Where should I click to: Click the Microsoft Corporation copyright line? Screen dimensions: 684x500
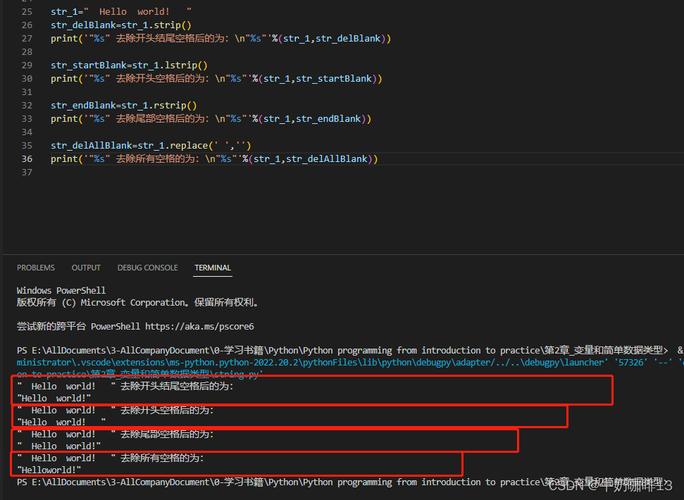137,302
